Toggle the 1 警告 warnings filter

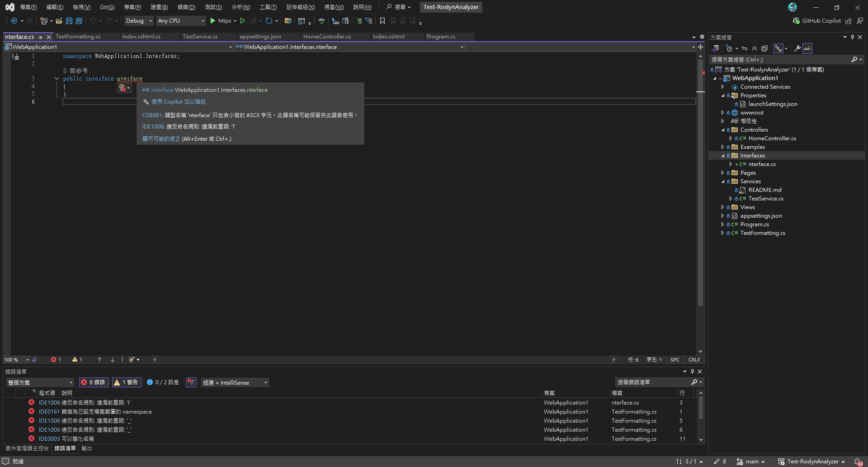(x=127, y=382)
